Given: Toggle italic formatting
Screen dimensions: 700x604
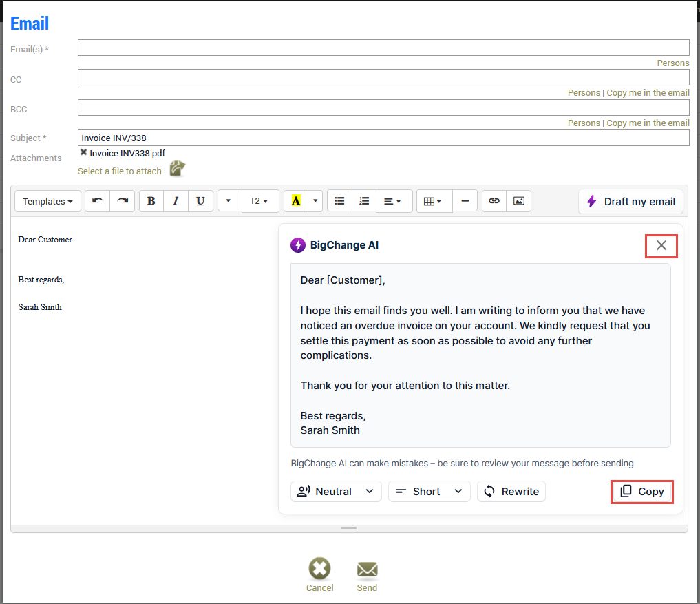Looking at the screenshot, I should pos(176,201).
